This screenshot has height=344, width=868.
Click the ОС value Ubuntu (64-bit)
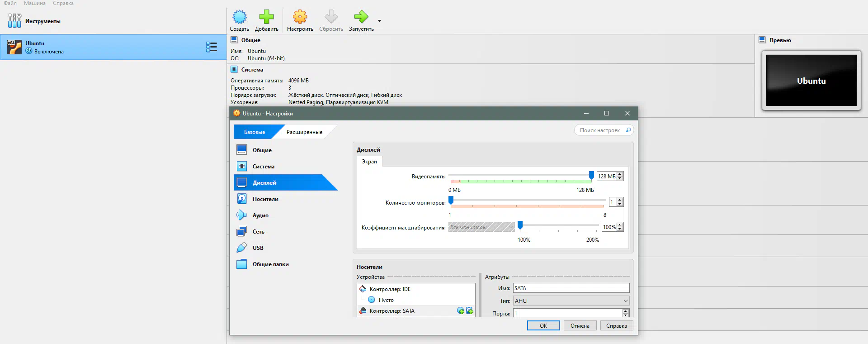(266, 58)
